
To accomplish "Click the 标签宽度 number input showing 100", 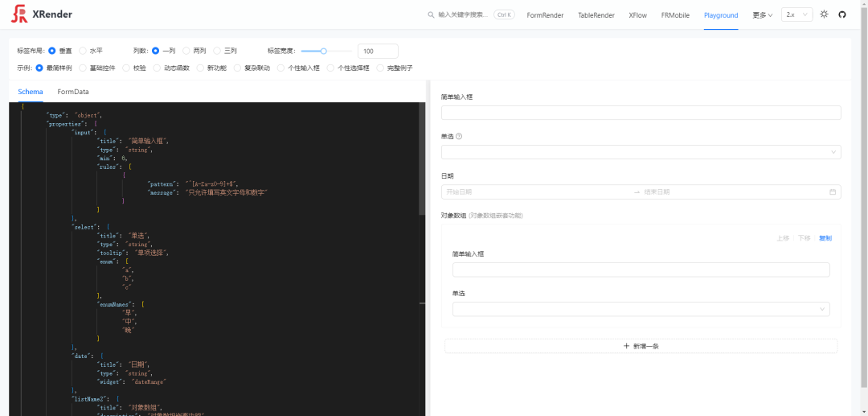I will (378, 51).
